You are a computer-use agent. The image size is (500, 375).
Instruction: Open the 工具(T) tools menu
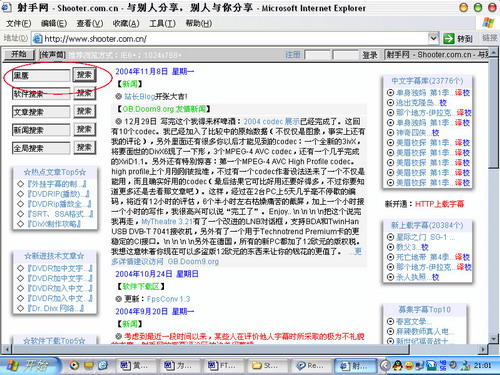point(162,23)
